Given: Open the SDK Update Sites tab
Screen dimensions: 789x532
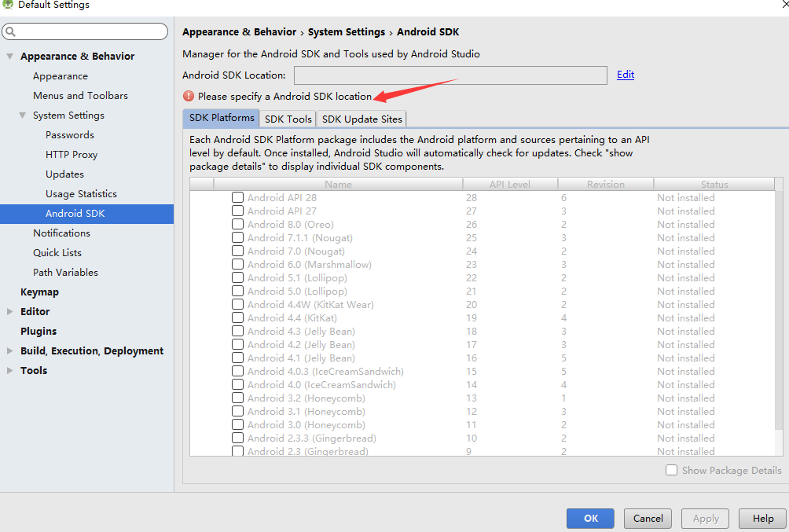Looking at the screenshot, I should tap(361, 119).
